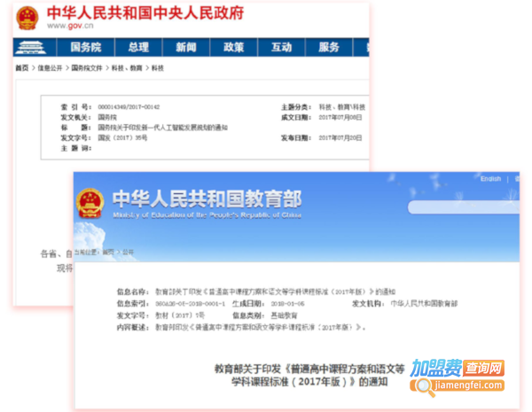Click the 发布日期 value 2017年07月20日
532x412 pixels.
pos(340,137)
